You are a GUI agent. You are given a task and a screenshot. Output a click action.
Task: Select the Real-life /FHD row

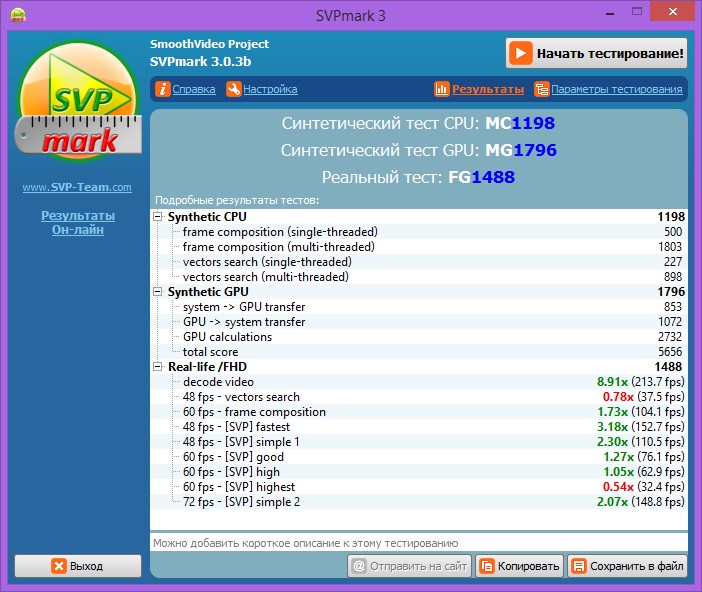pos(419,367)
